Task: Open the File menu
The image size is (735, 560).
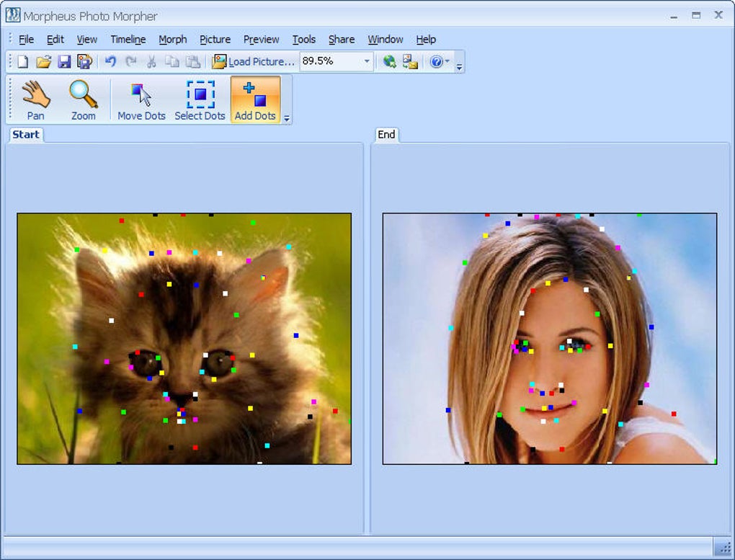Action: 26,40
